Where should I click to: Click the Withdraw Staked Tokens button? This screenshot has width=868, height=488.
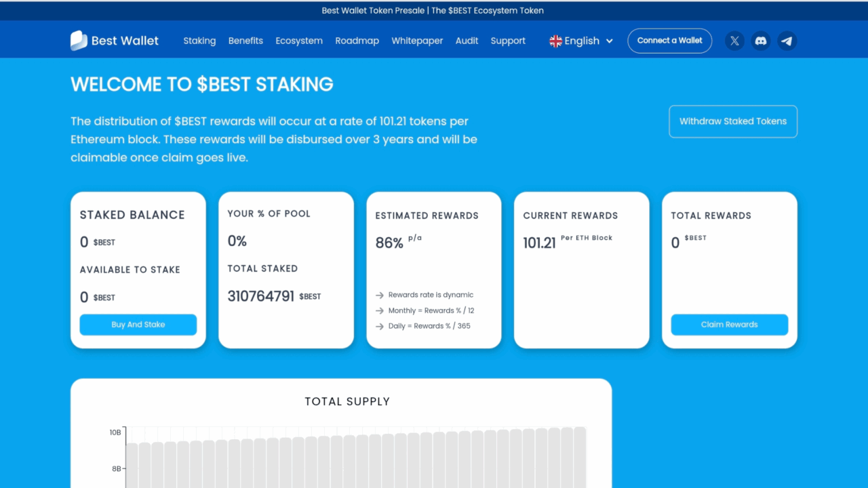(733, 121)
